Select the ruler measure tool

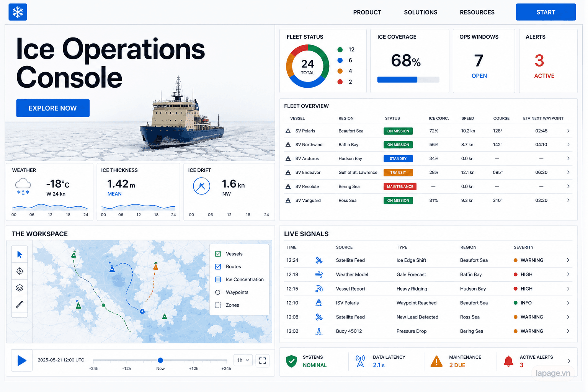pos(20,304)
